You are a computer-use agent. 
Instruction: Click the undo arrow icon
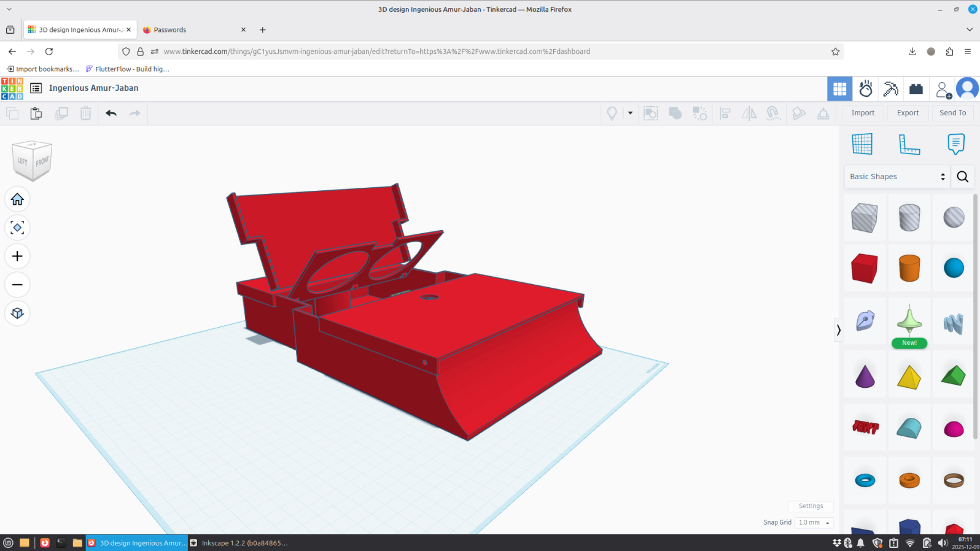111,113
